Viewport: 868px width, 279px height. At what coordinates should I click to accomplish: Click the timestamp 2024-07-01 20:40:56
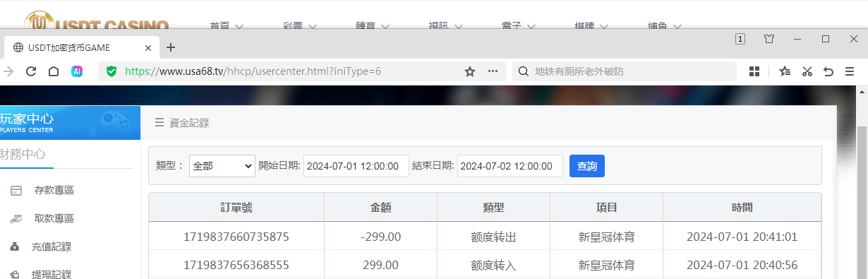(x=742, y=266)
